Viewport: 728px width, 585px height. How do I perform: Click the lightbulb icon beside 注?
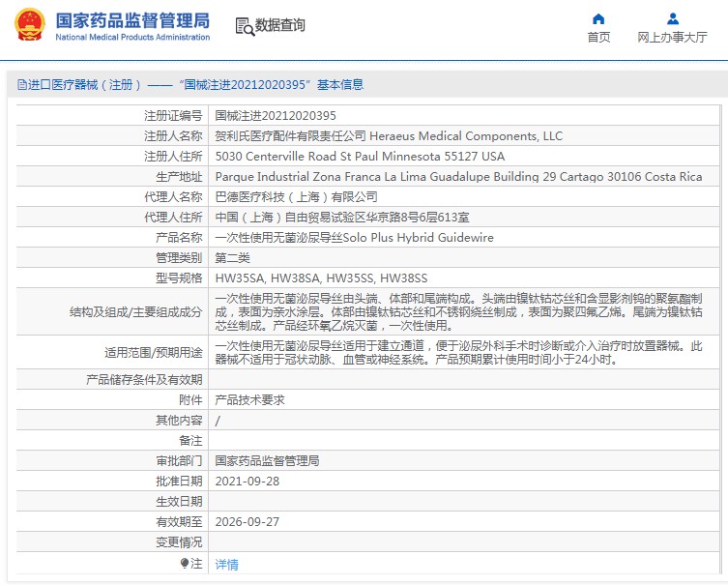[x=185, y=563]
